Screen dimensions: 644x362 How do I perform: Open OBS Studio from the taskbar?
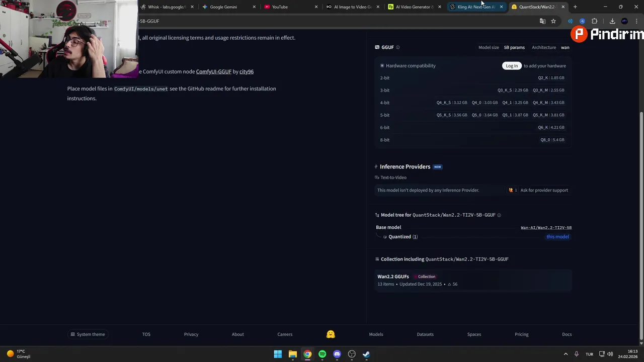(x=352, y=354)
